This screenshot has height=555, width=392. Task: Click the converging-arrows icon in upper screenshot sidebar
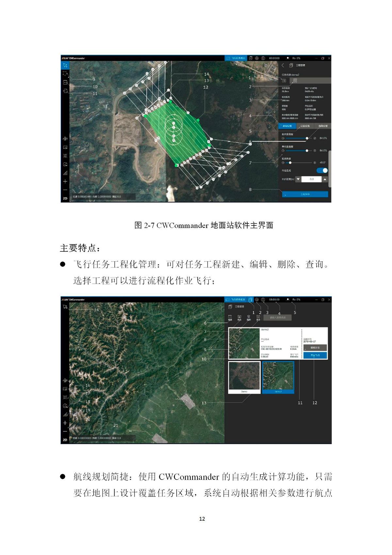pyautogui.click(x=65, y=156)
